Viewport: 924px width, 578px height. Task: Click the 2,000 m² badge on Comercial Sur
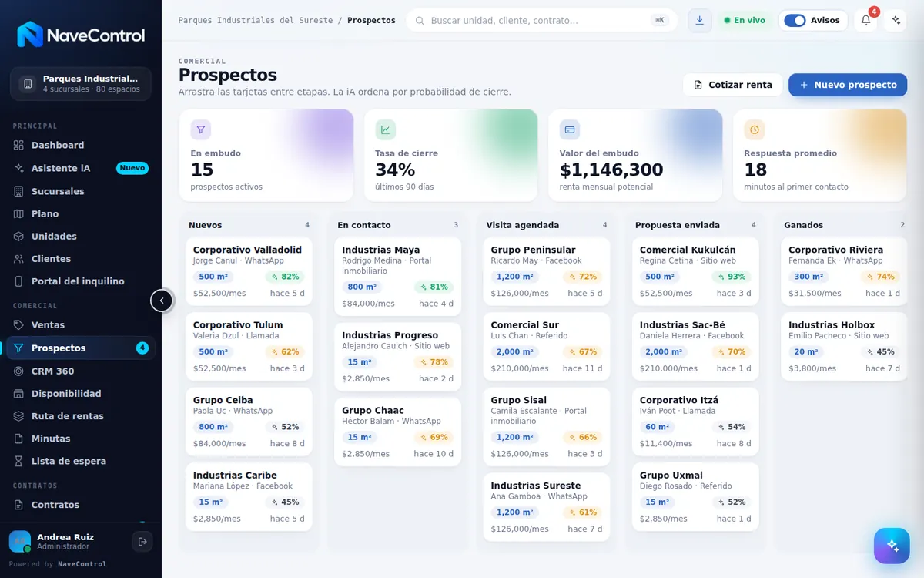516,352
